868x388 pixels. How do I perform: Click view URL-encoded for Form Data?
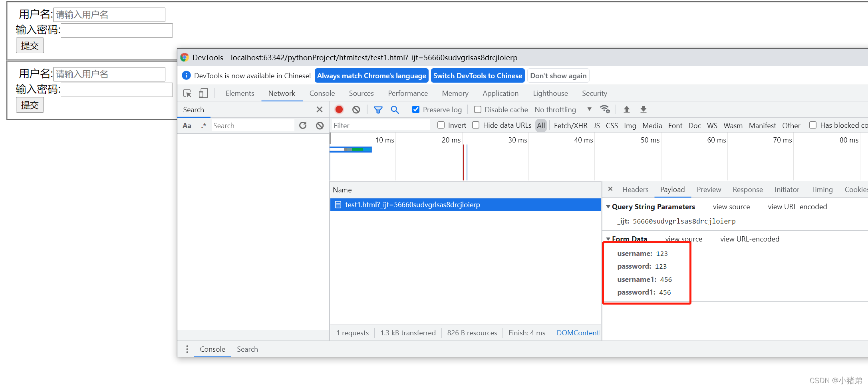(749, 239)
